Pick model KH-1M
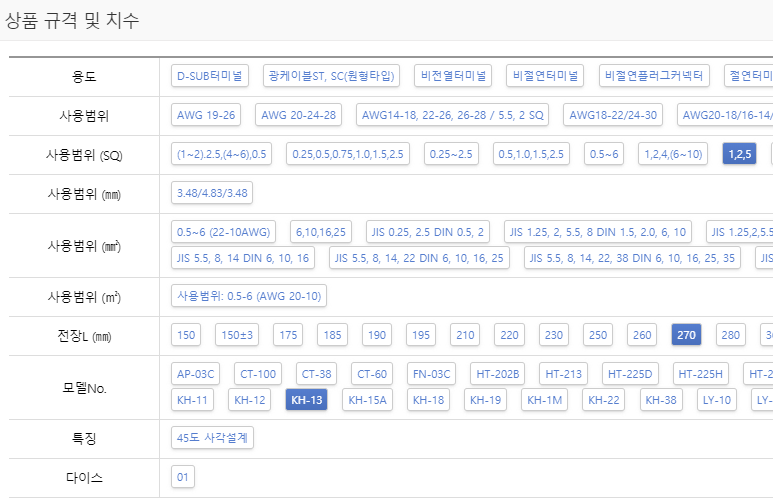 [545, 400]
